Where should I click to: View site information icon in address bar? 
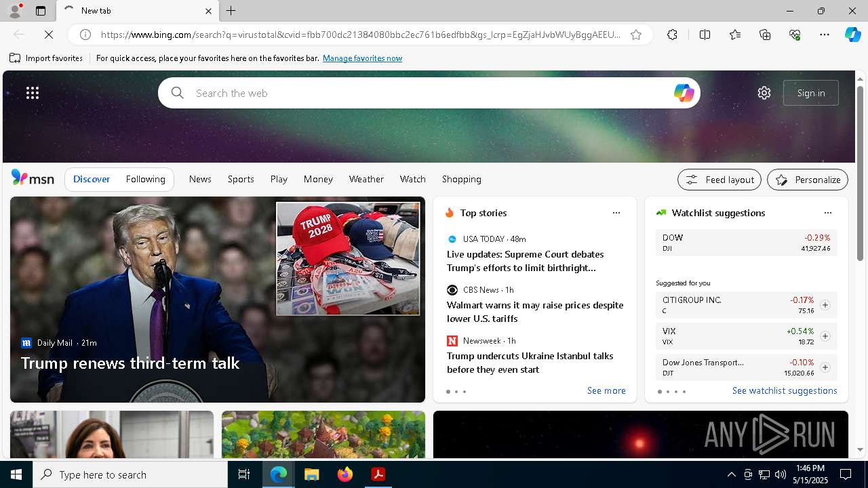pos(85,35)
